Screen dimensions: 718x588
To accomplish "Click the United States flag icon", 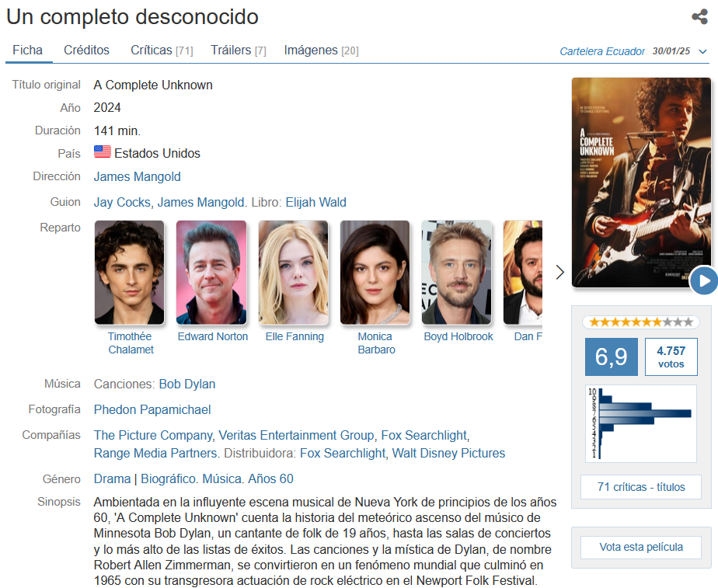I will pyautogui.click(x=103, y=151).
